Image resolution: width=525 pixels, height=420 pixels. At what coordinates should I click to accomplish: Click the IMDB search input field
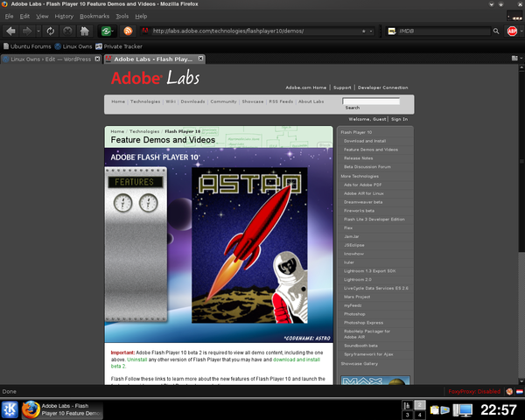coord(444,31)
